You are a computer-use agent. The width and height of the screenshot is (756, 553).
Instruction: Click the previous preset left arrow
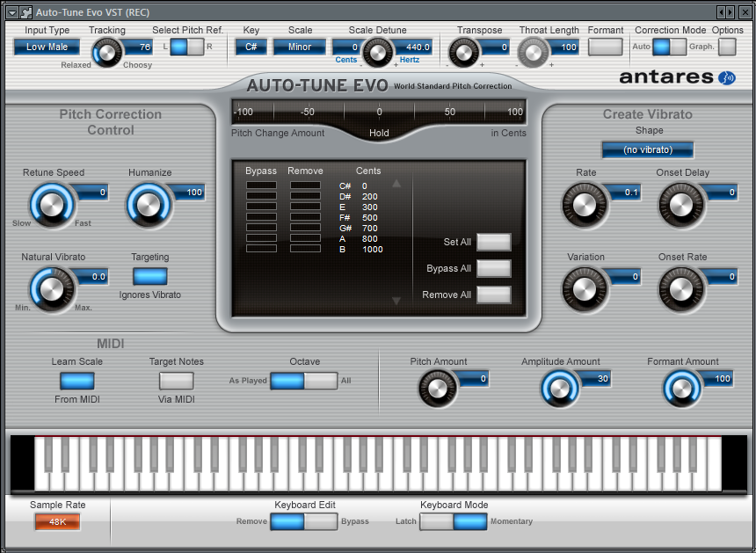(x=722, y=12)
